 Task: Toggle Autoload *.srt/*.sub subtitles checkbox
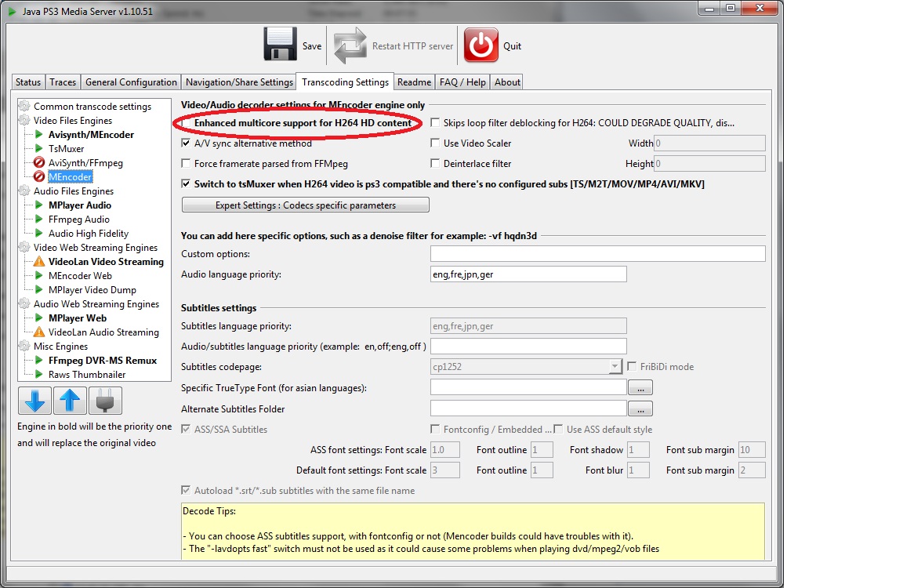[186, 490]
